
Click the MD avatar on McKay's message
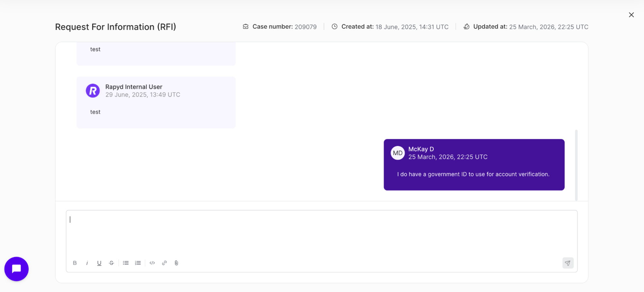point(398,153)
